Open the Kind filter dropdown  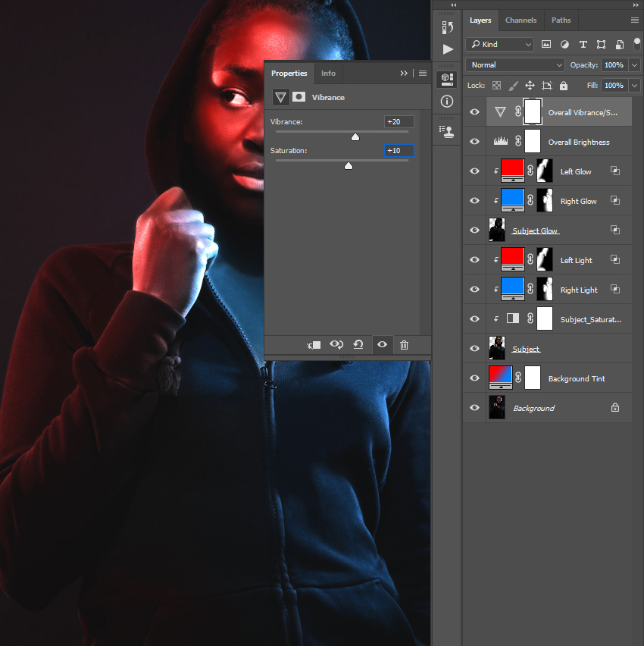click(499, 44)
